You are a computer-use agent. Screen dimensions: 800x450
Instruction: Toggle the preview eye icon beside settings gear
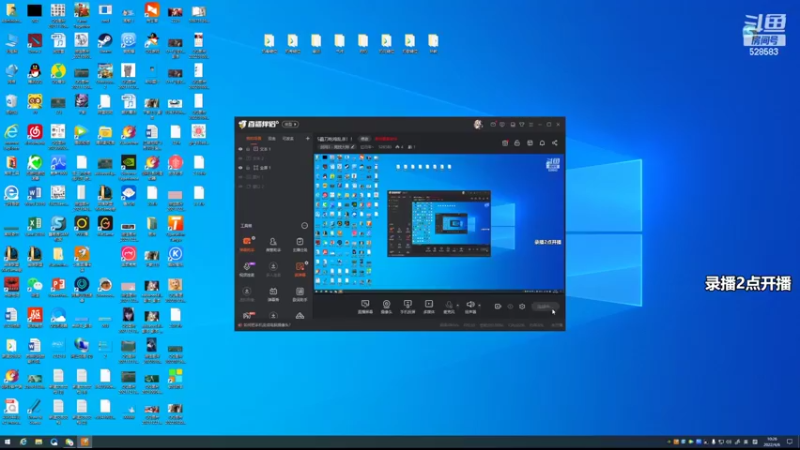pyautogui.click(x=510, y=307)
